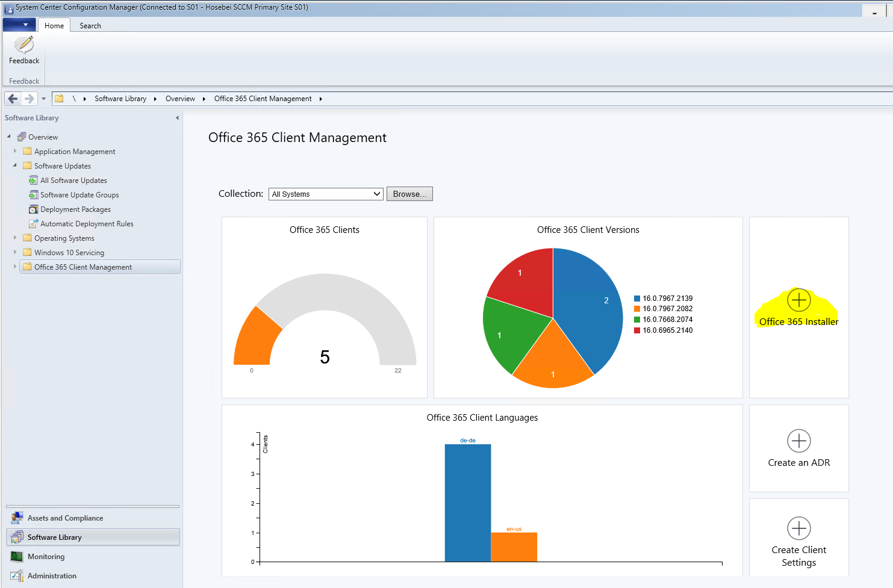This screenshot has width=893, height=588.
Task: Click the Office 365 Installer label
Action: pyautogui.click(x=798, y=322)
